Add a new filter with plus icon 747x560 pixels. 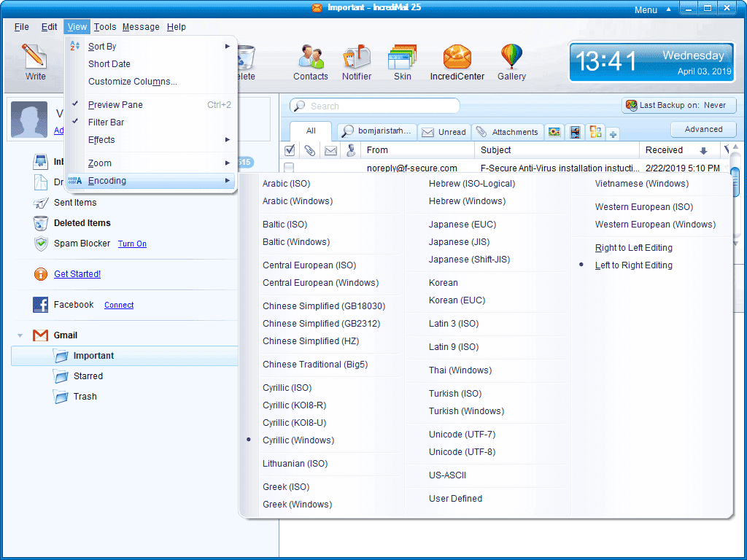point(613,134)
